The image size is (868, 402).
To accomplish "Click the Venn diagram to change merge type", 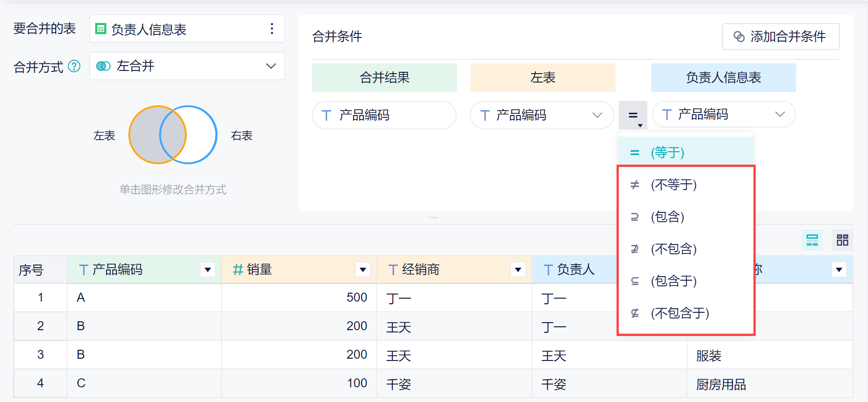I will 173,135.
